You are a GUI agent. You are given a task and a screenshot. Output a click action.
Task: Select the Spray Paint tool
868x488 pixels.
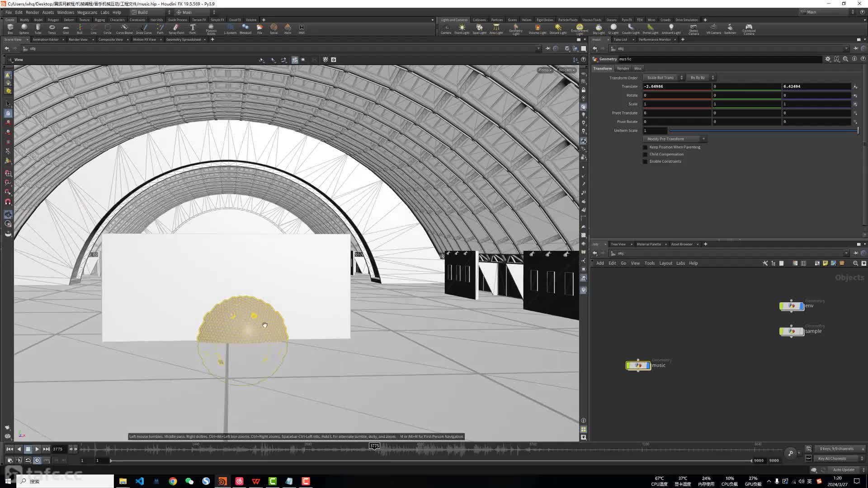(176, 29)
